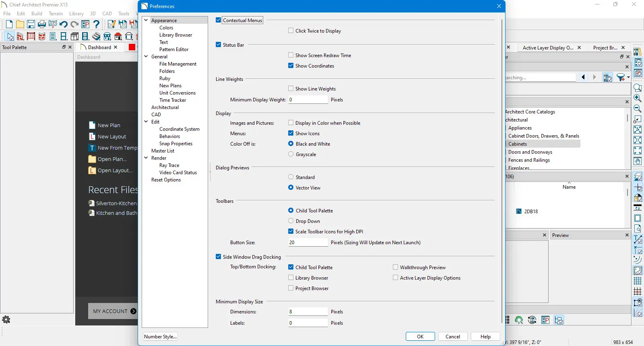Screen dimensions: 644x346
Task: Select the Cabinet tools icon
Action: coord(74,37)
